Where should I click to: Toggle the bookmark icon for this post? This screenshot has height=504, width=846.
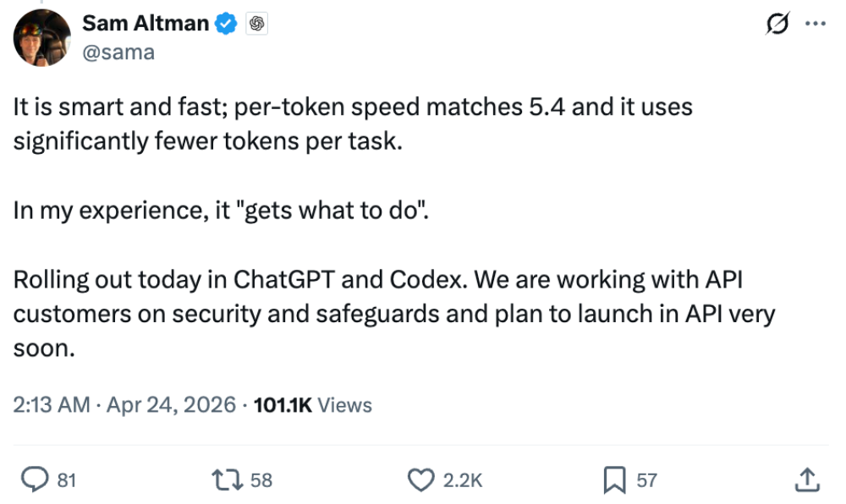tap(614, 479)
